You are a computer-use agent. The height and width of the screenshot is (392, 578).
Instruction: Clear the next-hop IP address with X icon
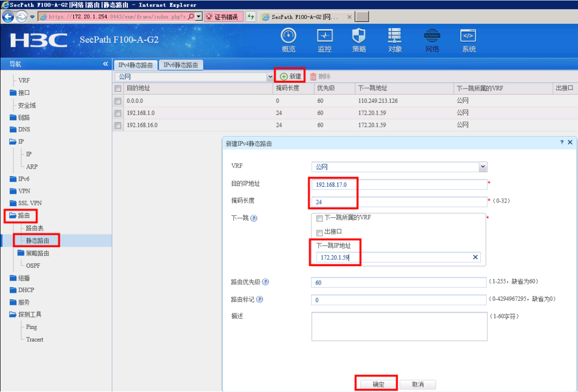(475, 257)
